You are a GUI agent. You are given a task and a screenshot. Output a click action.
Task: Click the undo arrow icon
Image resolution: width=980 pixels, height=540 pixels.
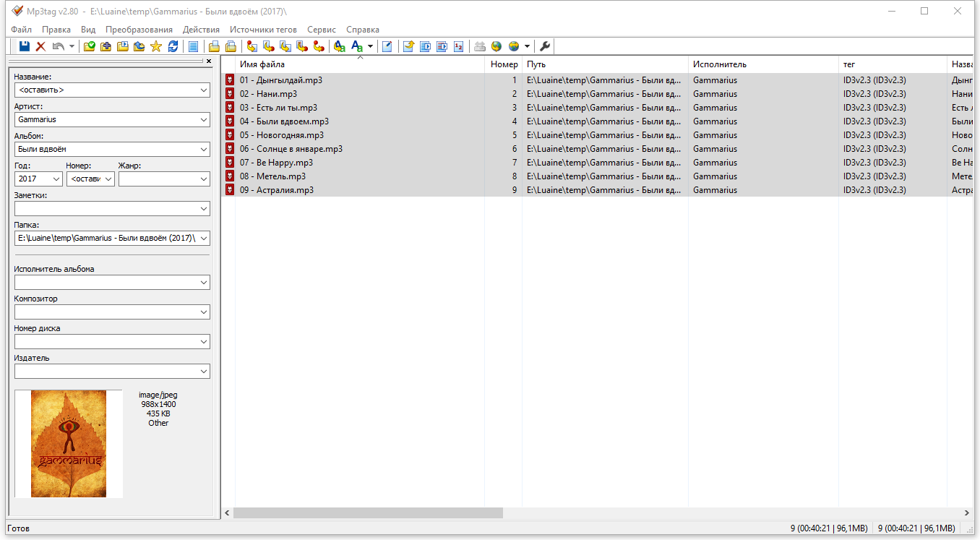point(58,46)
